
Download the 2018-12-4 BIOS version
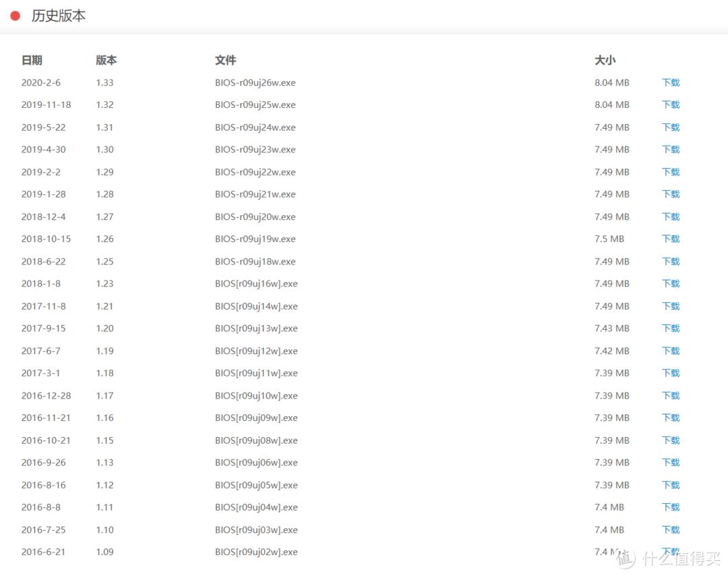[x=671, y=217]
